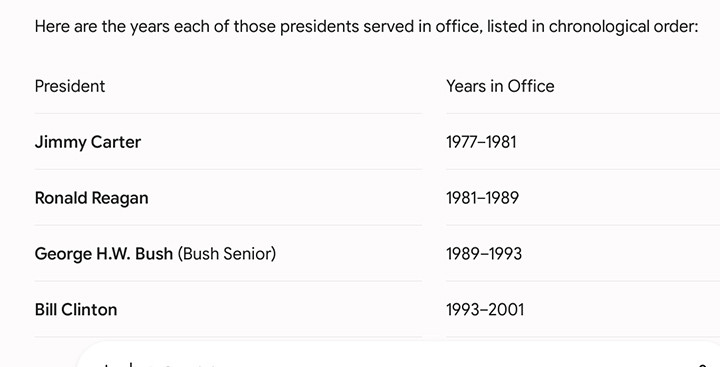Click the icon at the input box's right edge

pyautogui.click(x=703, y=365)
